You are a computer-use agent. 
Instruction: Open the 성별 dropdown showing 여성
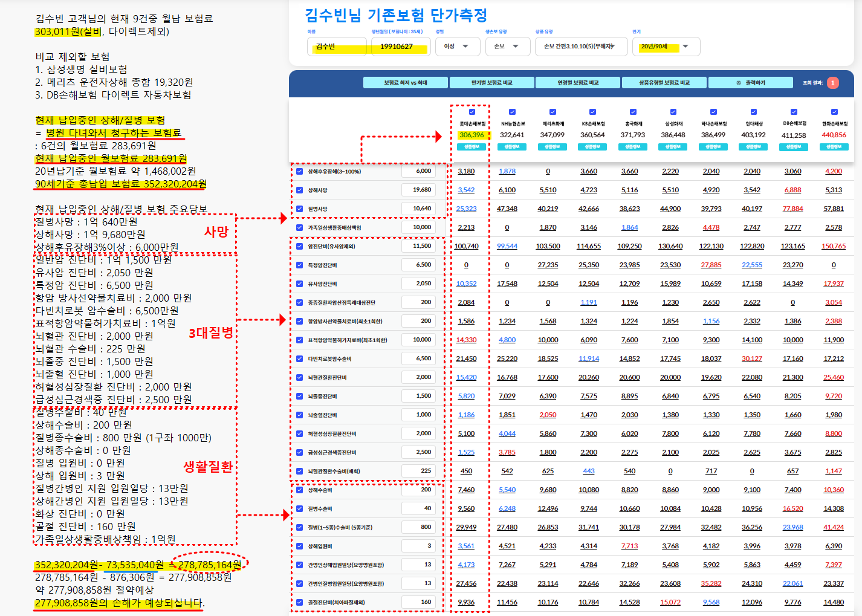click(458, 46)
